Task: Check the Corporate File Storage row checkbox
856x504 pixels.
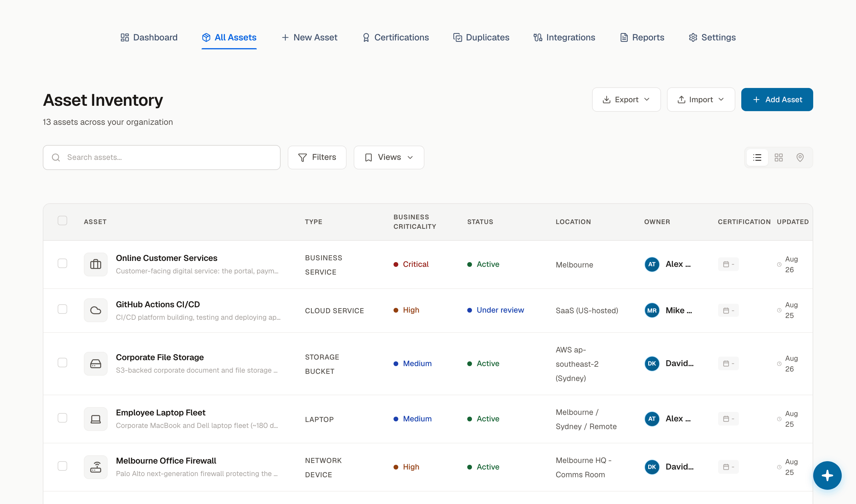Action: (x=62, y=363)
